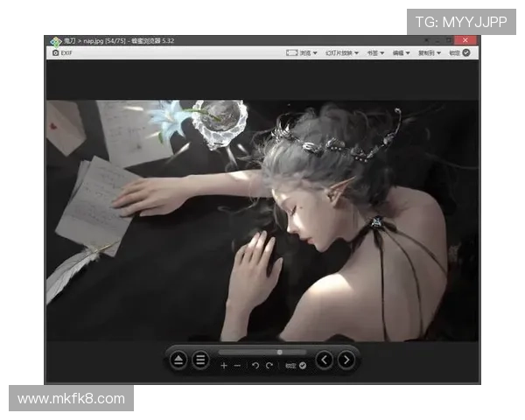Open the 复制到 menu

point(428,53)
